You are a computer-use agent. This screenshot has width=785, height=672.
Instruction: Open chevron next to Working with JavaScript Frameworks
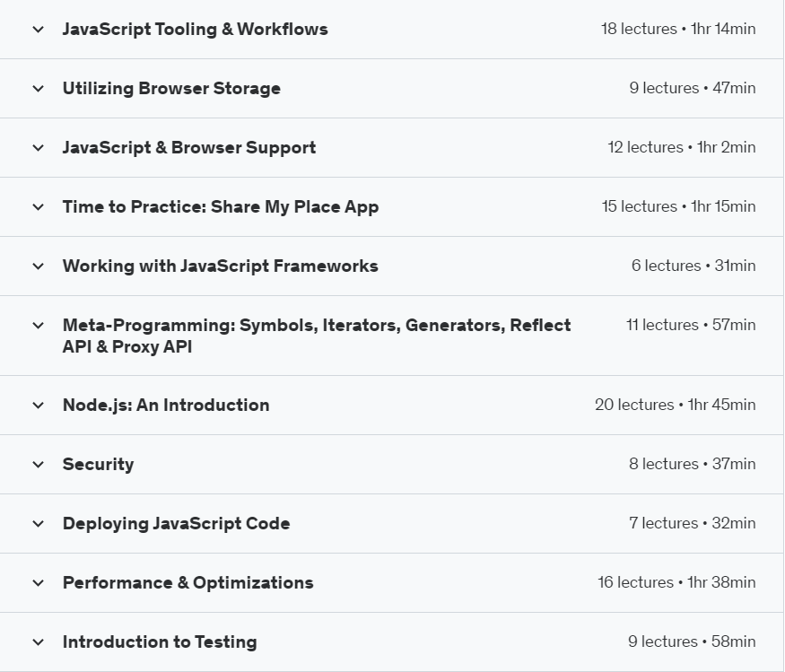tap(38, 266)
